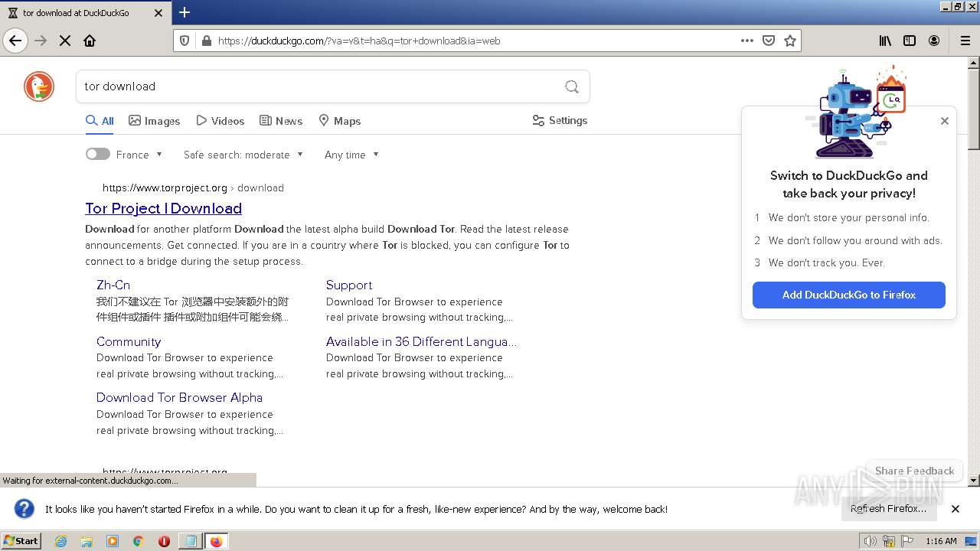This screenshot has width=980, height=551.
Task: Open Opera from taskbar
Action: [x=164, y=541]
